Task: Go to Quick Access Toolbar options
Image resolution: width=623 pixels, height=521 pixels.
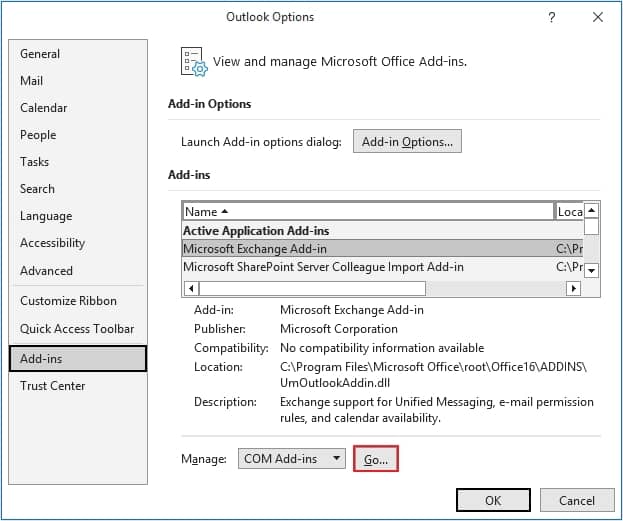Action: [77, 329]
